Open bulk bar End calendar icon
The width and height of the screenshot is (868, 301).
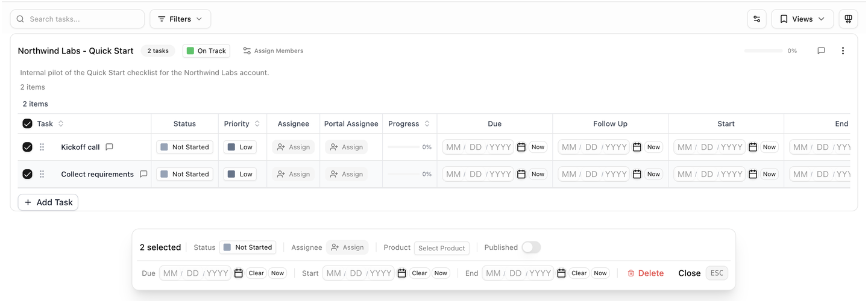561,273
